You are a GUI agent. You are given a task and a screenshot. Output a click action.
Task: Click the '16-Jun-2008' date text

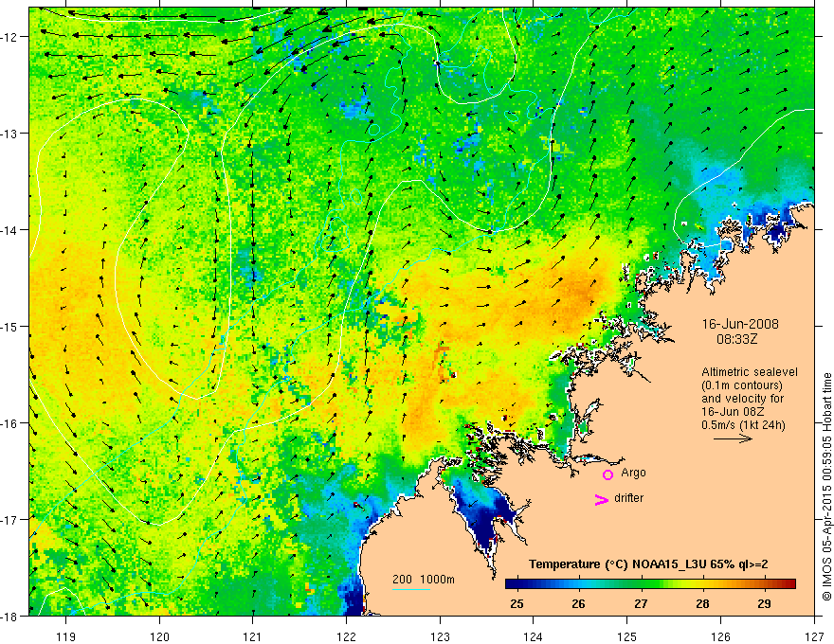pos(740,324)
